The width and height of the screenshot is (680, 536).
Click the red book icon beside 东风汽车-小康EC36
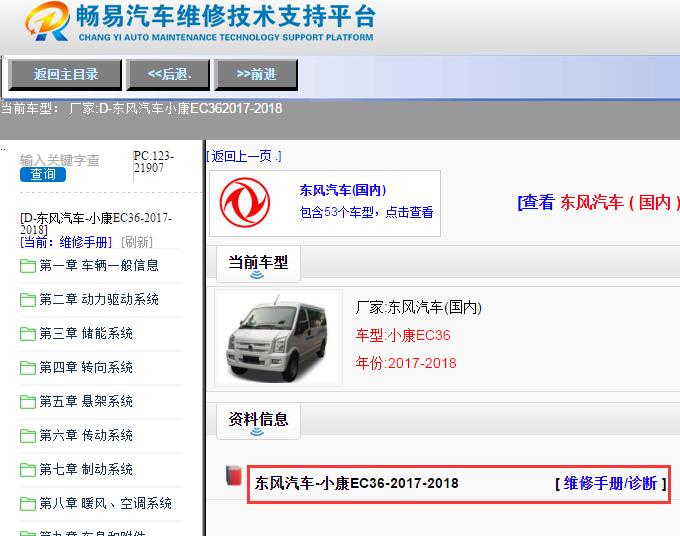[x=234, y=475]
